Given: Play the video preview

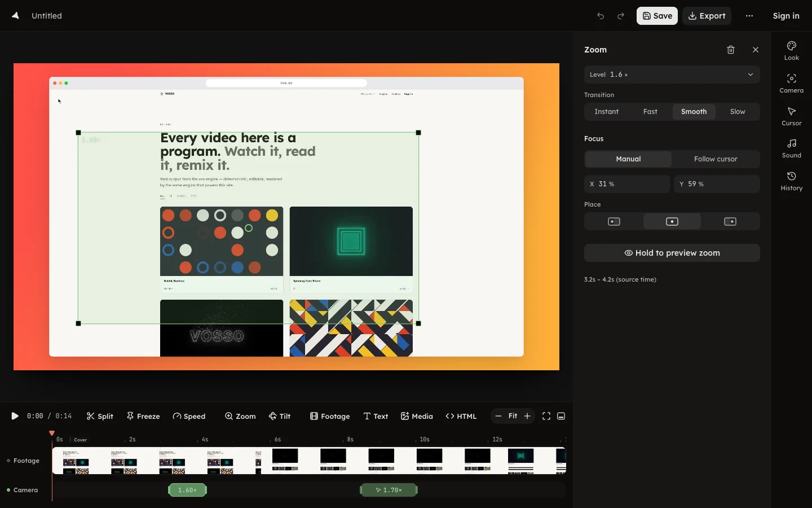Looking at the screenshot, I should (15, 416).
